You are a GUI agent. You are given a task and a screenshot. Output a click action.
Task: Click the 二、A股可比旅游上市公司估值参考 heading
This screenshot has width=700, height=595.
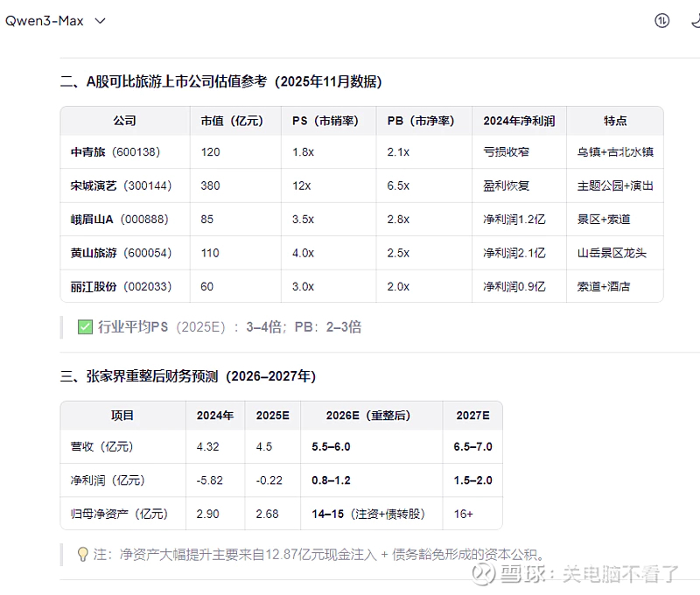221,81
